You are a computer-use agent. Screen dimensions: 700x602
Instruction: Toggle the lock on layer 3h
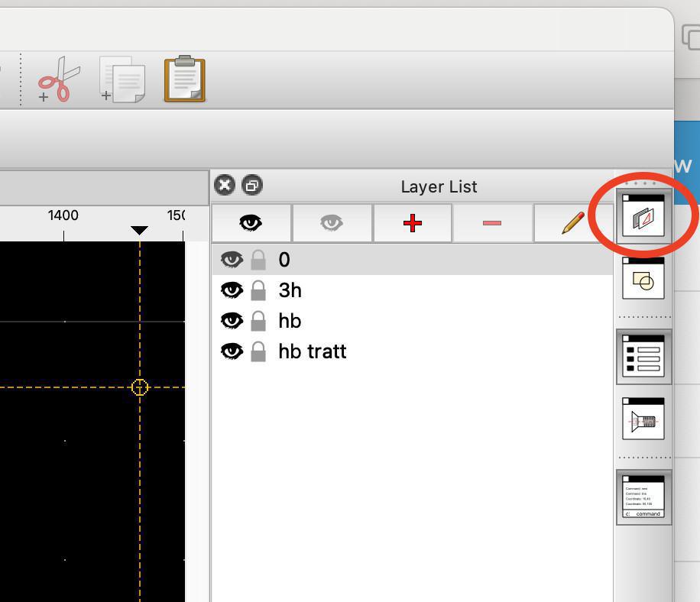(258, 290)
